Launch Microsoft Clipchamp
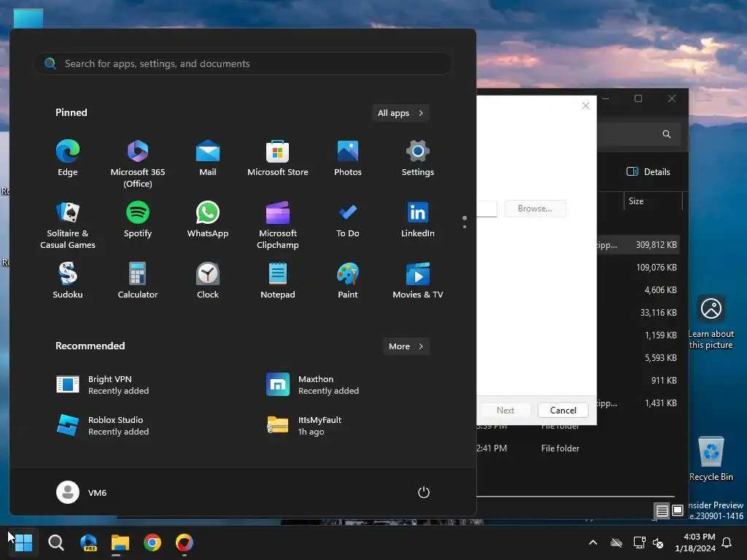This screenshot has width=747, height=560. tap(278, 225)
